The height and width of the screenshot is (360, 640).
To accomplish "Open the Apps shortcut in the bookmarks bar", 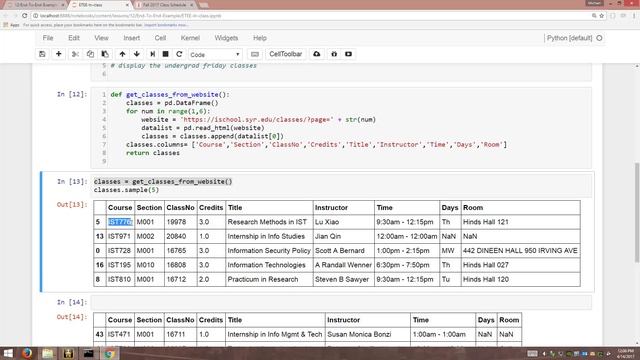I will [x=12, y=25].
